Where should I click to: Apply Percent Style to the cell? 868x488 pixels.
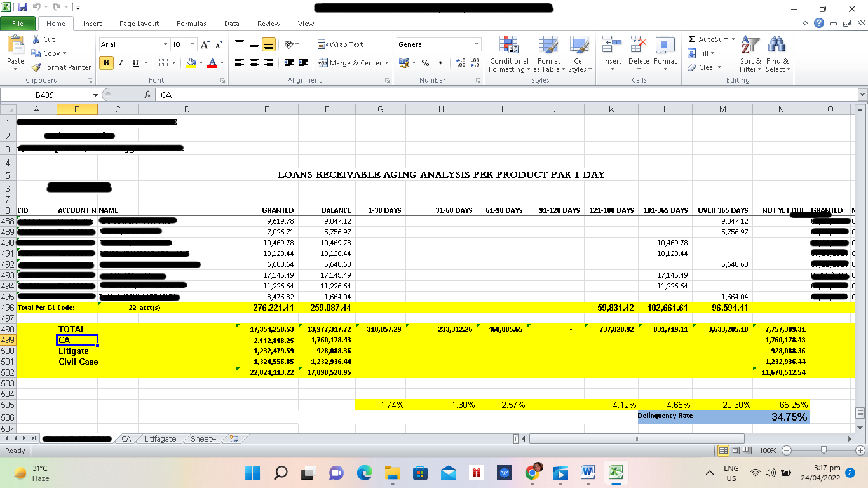pos(425,63)
